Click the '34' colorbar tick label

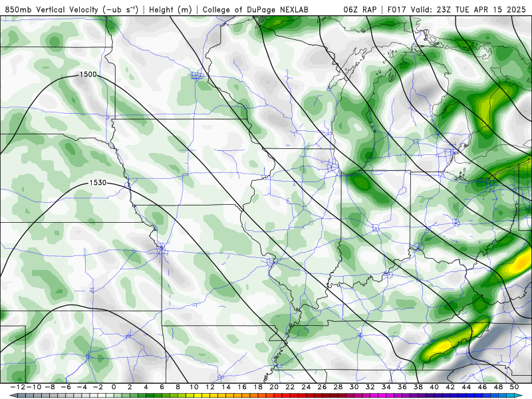386,387
